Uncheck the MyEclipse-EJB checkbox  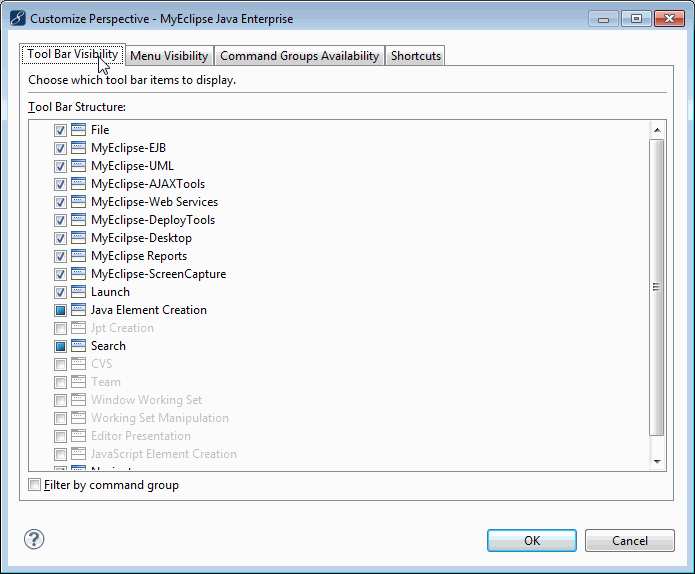[x=60, y=148]
